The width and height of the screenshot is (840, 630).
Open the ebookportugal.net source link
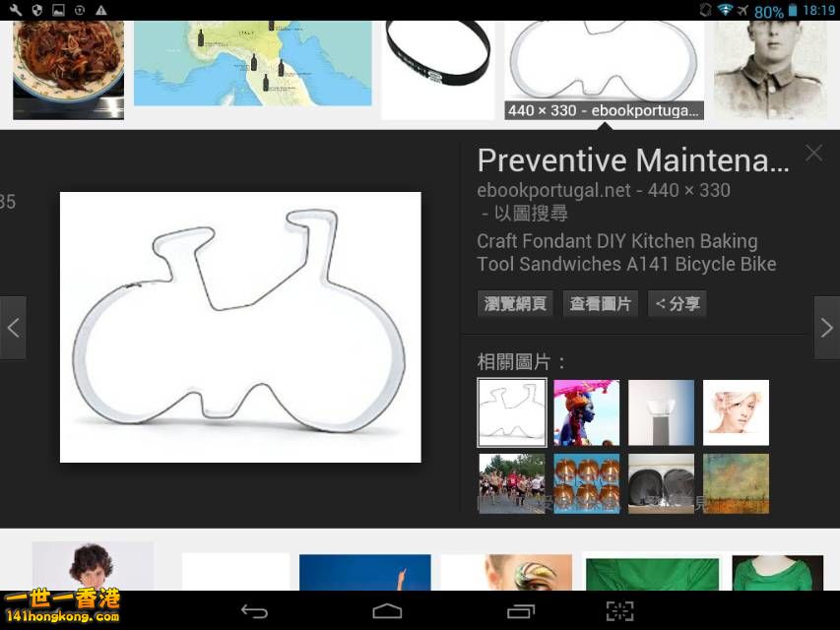pyautogui.click(x=554, y=190)
